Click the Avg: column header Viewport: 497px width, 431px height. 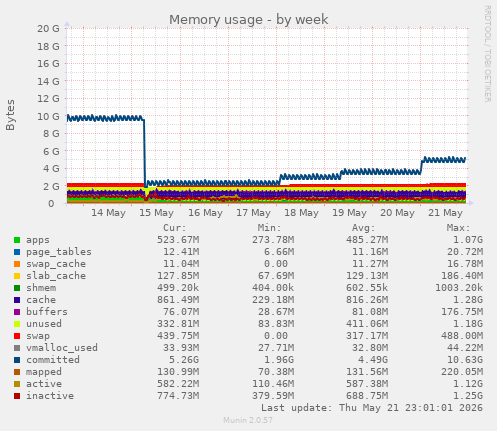click(x=364, y=228)
